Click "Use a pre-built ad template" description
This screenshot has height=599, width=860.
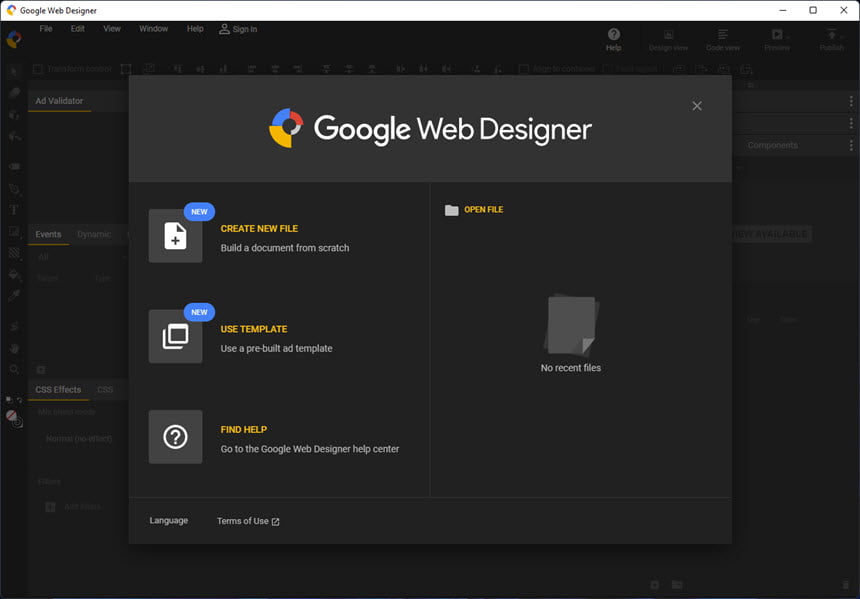[276, 348]
